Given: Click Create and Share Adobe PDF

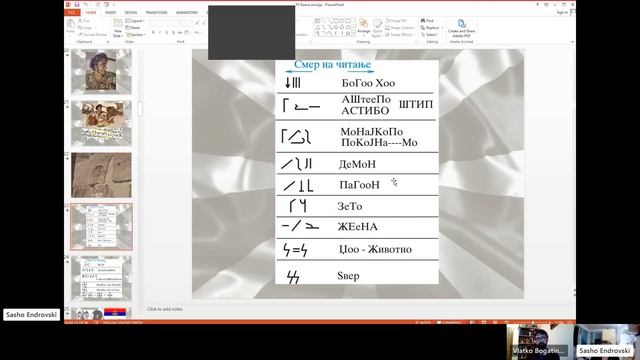Looking at the screenshot, I should click(461, 29).
